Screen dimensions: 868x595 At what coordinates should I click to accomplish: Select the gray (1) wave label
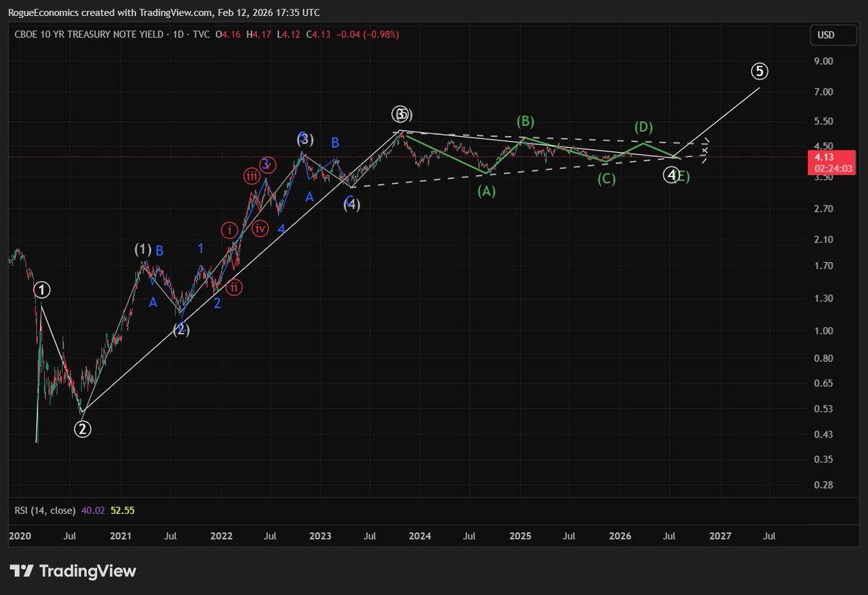pyautogui.click(x=142, y=250)
